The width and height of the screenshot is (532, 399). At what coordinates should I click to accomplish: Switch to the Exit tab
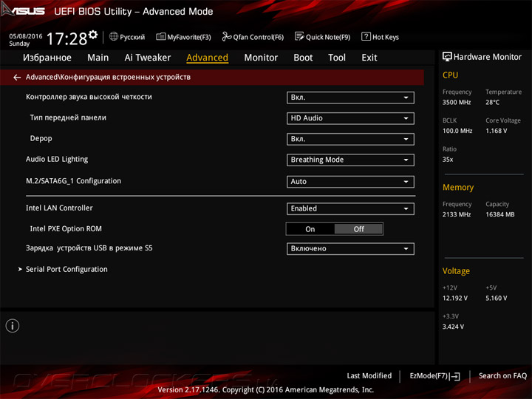[369, 58]
